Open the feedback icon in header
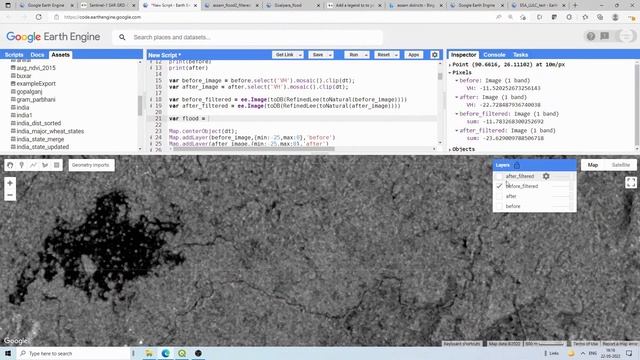 point(605,36)
